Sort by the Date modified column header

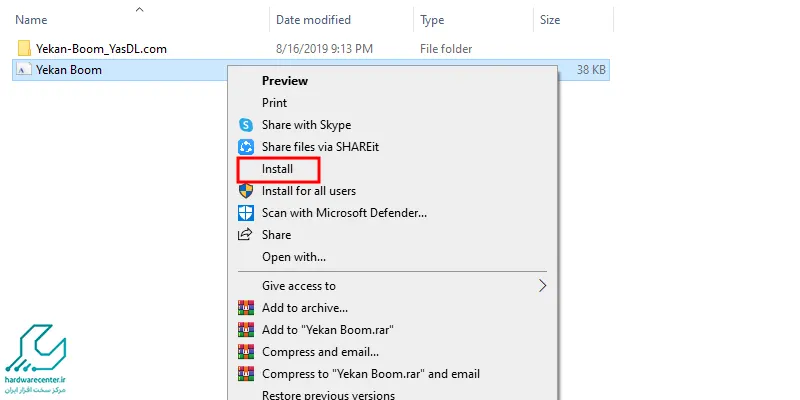point(313,20)
